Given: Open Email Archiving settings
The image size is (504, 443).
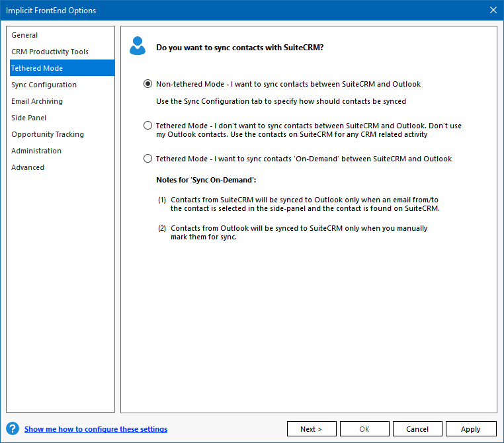Looking at the screenshot, I should (x=37, y=101).
